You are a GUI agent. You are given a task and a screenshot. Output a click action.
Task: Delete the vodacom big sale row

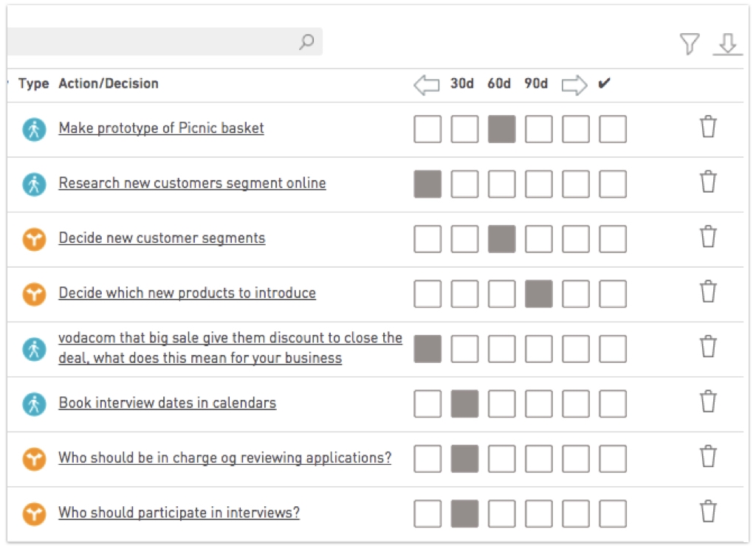[708, 347]
